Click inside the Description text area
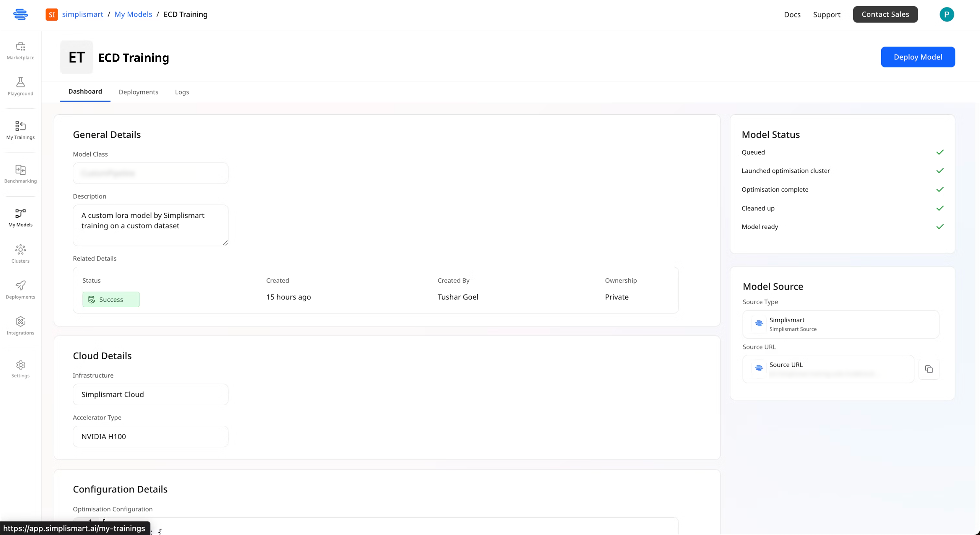The height and width of the screenshot is (535, 980). pyautogui.click(x=150, y=225)
